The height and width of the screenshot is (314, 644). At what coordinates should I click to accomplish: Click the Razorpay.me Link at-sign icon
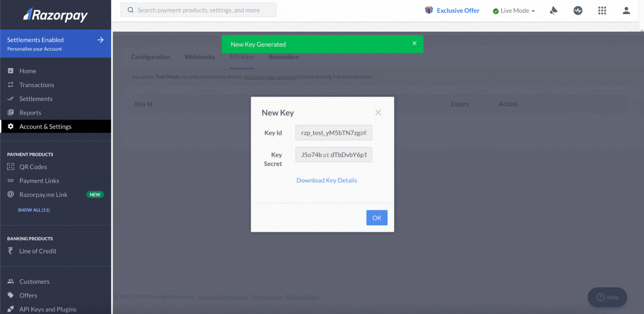click(11, 194)
